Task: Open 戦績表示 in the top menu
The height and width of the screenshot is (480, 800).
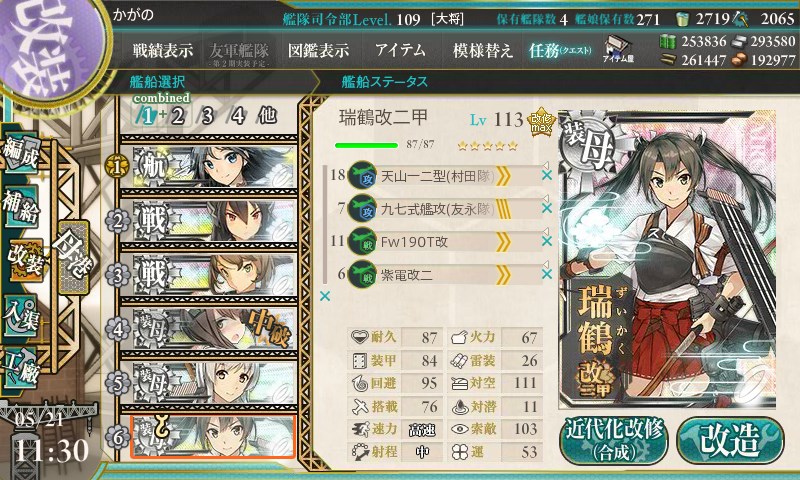Action: (x=163, y=50)
